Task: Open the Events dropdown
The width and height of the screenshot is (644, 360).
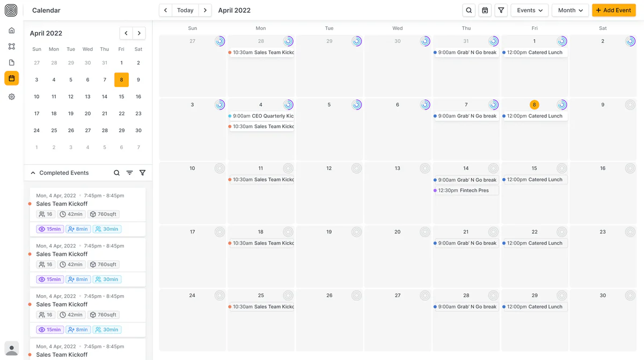Action: point(530,10)
